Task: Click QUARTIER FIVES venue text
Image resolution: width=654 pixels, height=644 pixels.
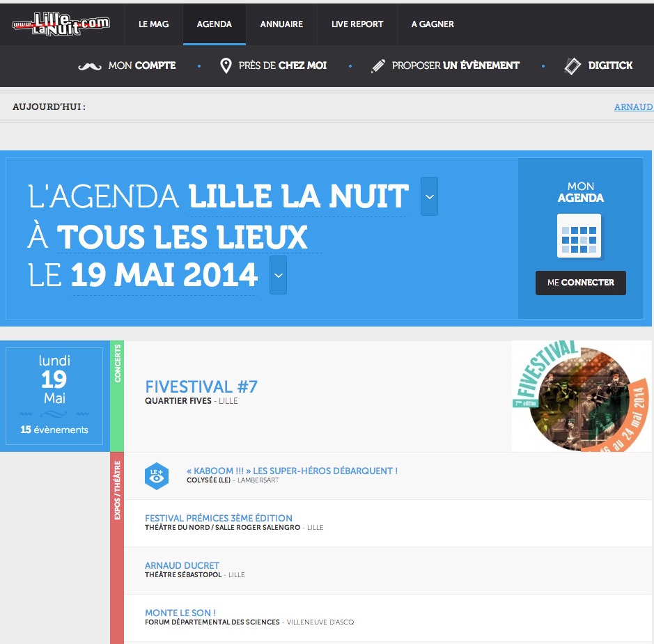Action: point(178,401)
